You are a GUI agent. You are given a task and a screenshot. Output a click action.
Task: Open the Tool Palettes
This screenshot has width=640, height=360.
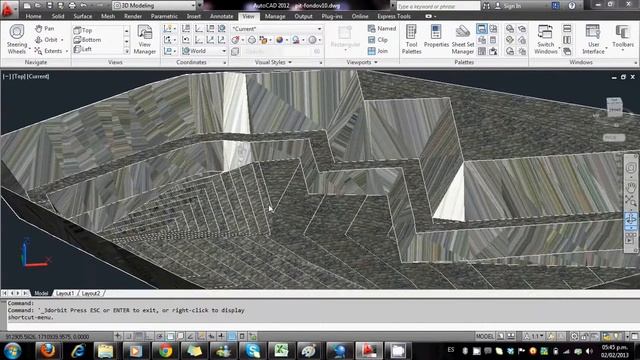click(411, 39)
